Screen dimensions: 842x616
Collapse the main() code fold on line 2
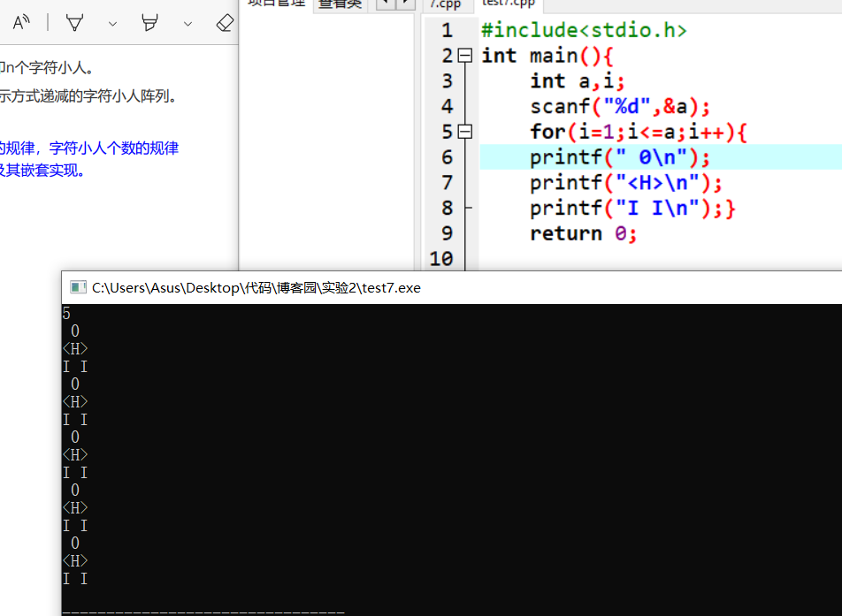pos(465,56)
